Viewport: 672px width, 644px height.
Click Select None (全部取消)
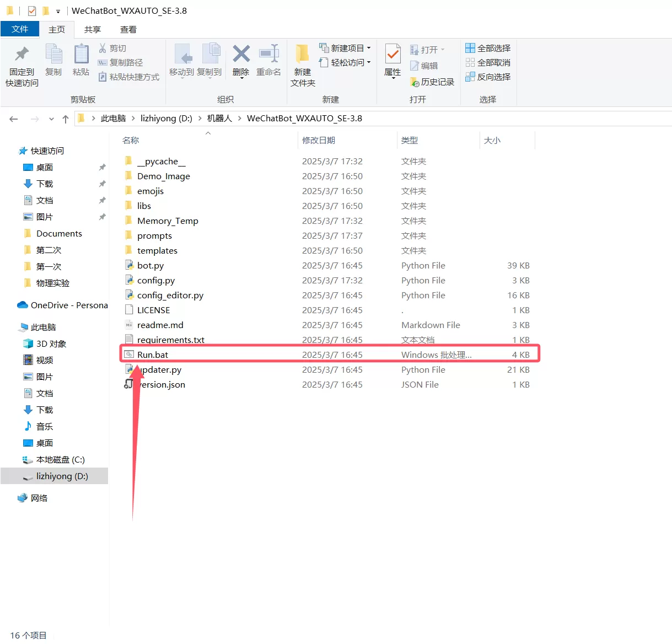[x=488, y=62]
